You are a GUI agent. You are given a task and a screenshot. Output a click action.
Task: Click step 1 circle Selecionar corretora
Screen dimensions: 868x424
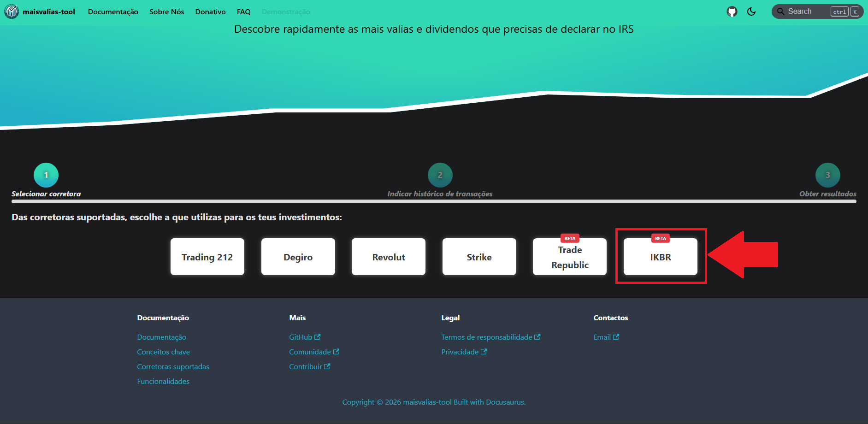click(x=46, y=175)
